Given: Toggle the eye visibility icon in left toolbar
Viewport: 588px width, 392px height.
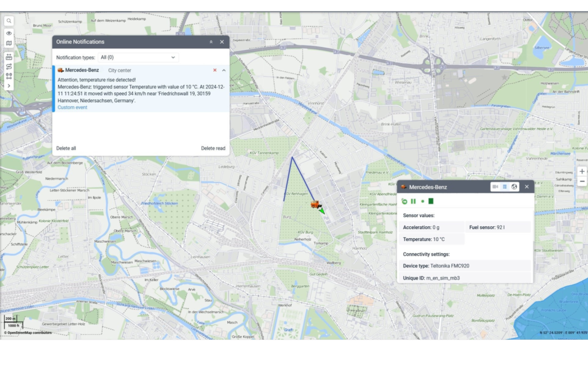Looking at the screenshot, I should click(9, 33).
